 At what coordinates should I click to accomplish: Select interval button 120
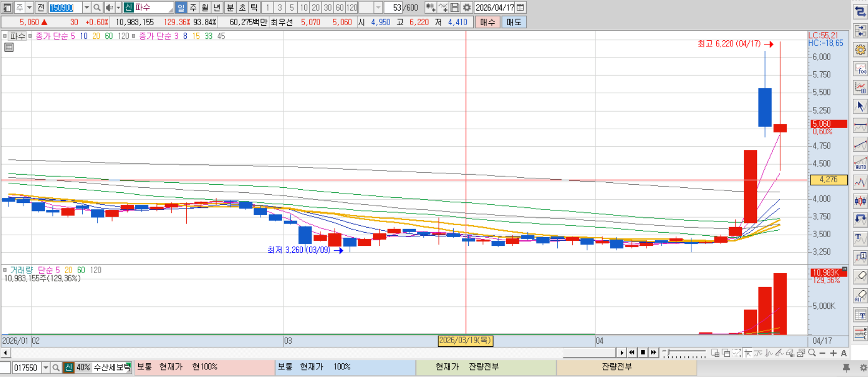pos(352,8)
